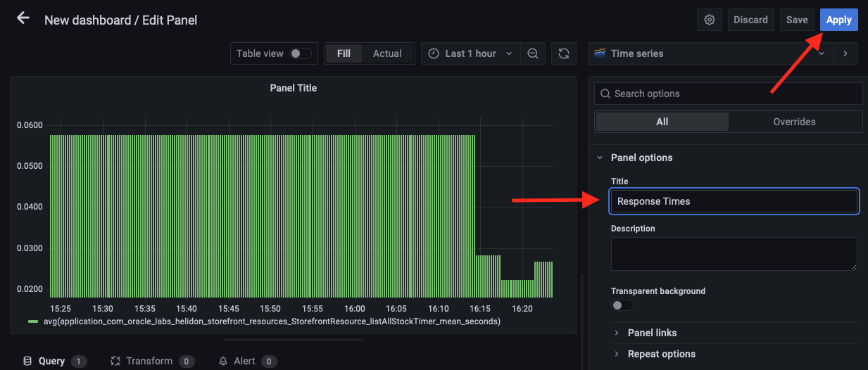Toggle the Table view switch
The width and height of the screenshot is (868, 370).
click(x=301, y=53)
